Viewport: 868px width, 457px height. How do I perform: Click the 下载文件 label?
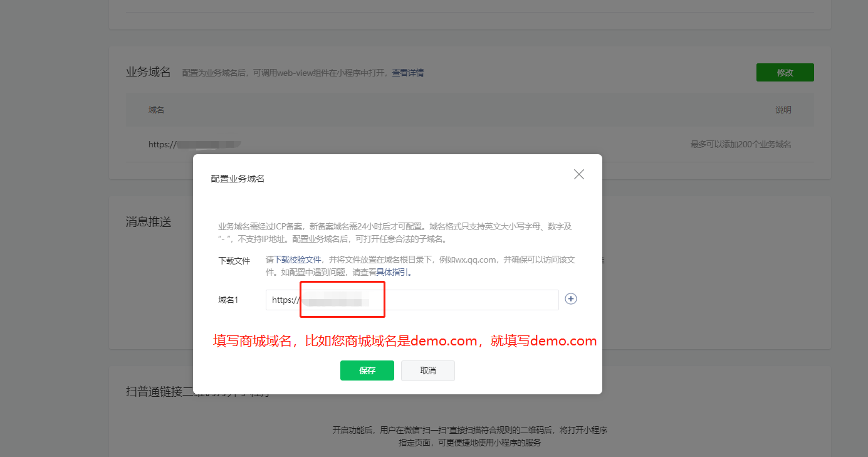(x=234, y=261)
